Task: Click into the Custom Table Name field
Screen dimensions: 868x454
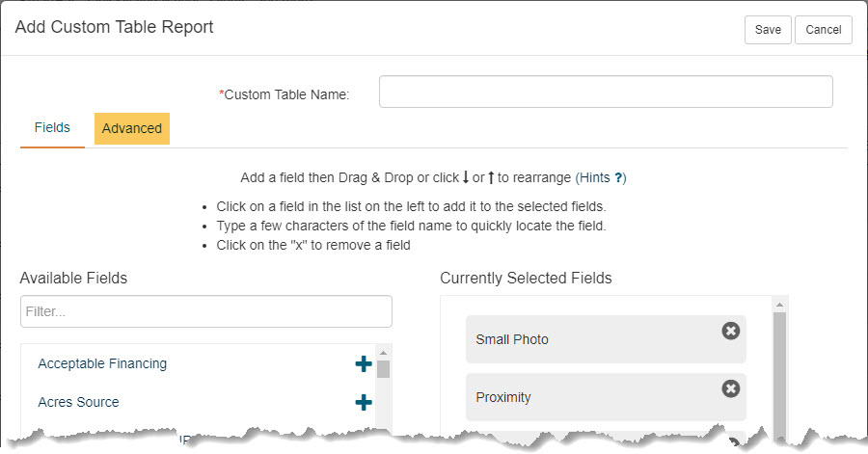Action: (x=606, y=92)
